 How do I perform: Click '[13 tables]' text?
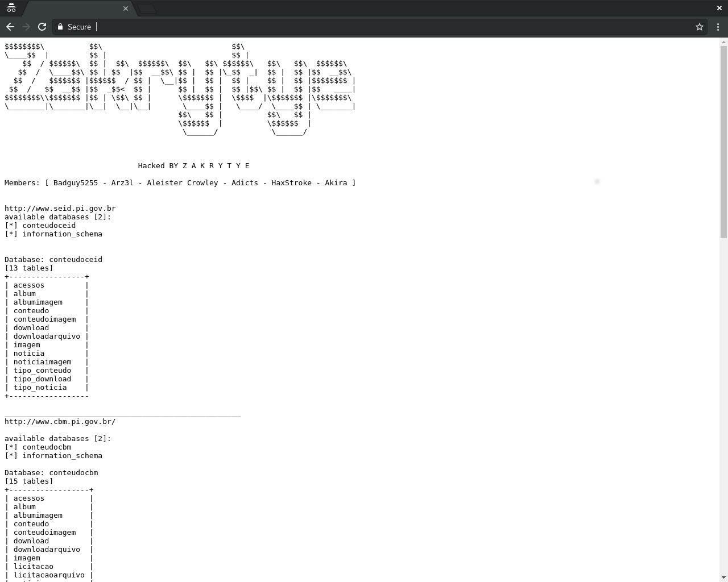pos(29,268)
